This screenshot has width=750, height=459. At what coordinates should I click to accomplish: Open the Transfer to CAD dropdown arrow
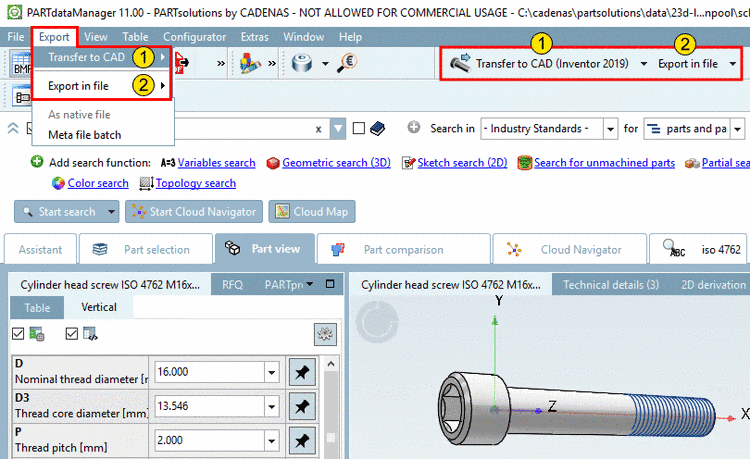point(643,64)
